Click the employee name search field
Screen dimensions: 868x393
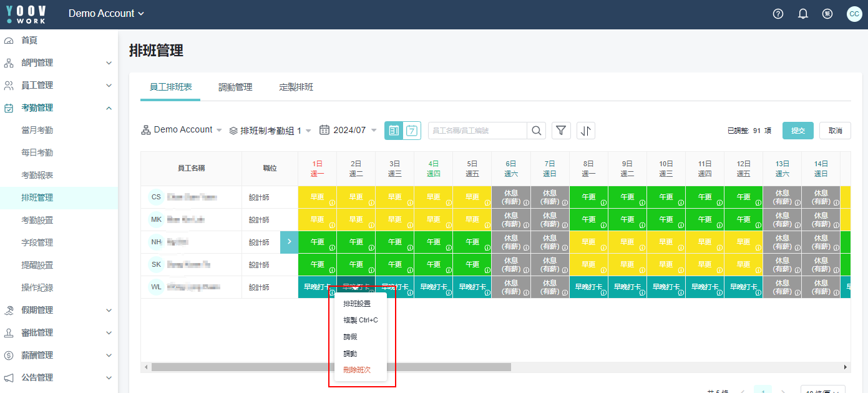point(477,131)
